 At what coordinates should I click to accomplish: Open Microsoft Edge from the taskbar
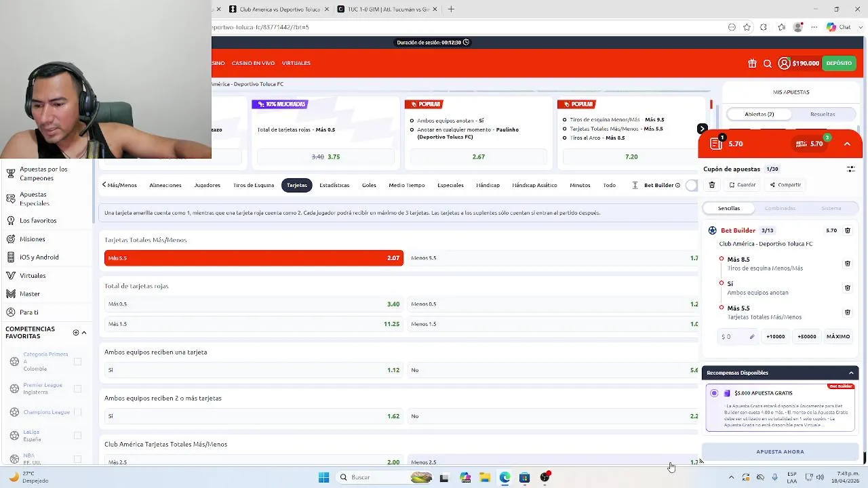[x=505, y=477]
